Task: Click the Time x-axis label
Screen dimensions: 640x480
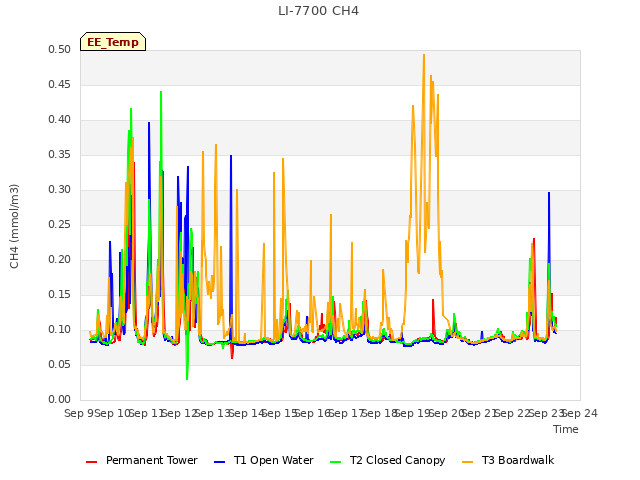Action: coord(566,429)
